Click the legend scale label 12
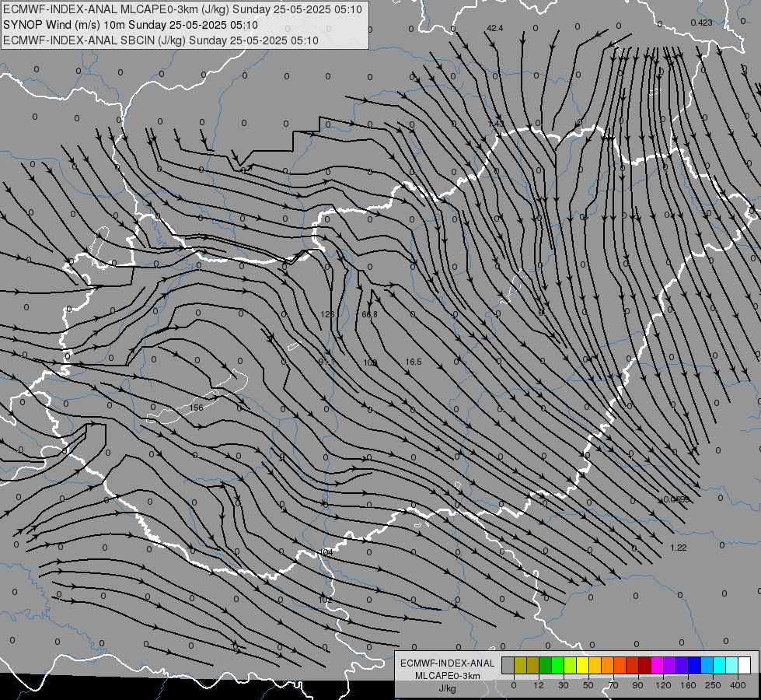761x700 pixels. [539, 685]
